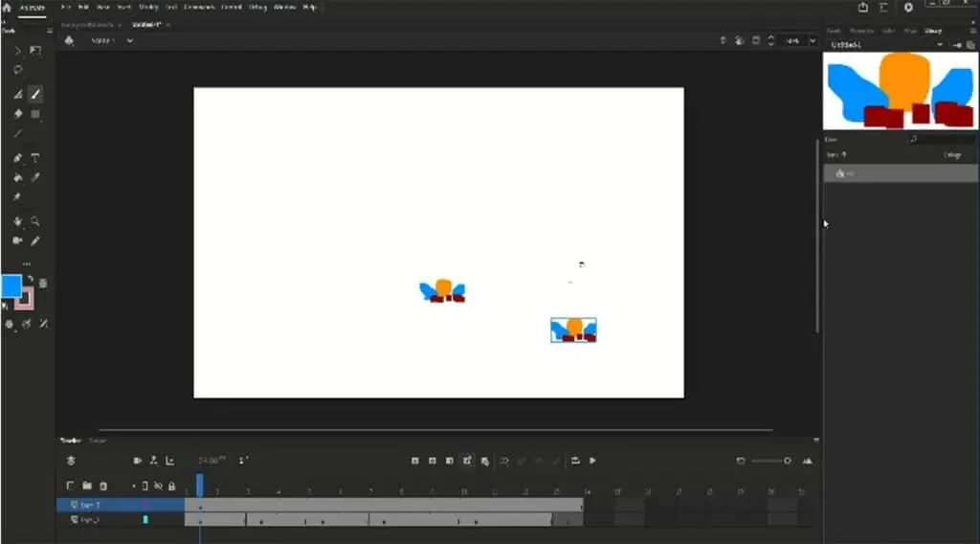Select the Camera tool in toolbox
This screenshot has height=544, width=980.
click(17, 240)
